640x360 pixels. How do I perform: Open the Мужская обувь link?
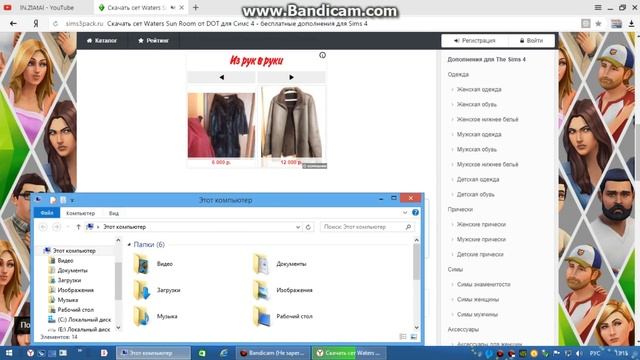[477, 149]
